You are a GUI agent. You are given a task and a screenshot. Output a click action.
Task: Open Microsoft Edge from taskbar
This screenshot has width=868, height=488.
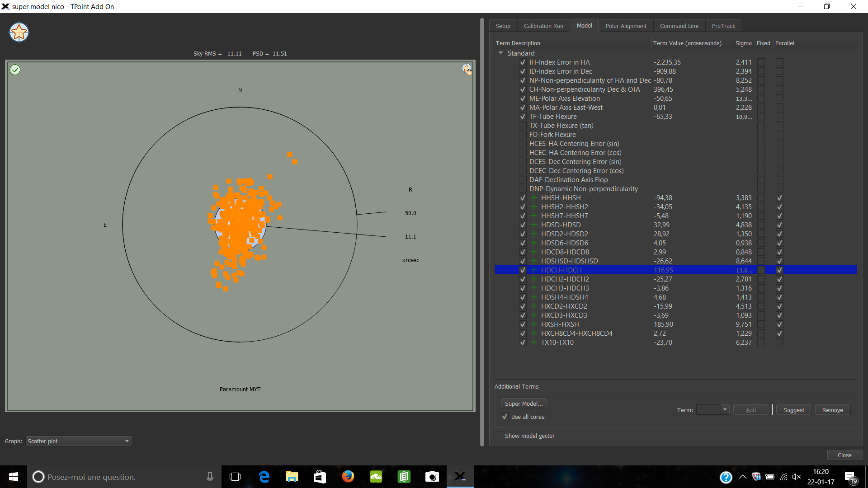coord(264,477)
